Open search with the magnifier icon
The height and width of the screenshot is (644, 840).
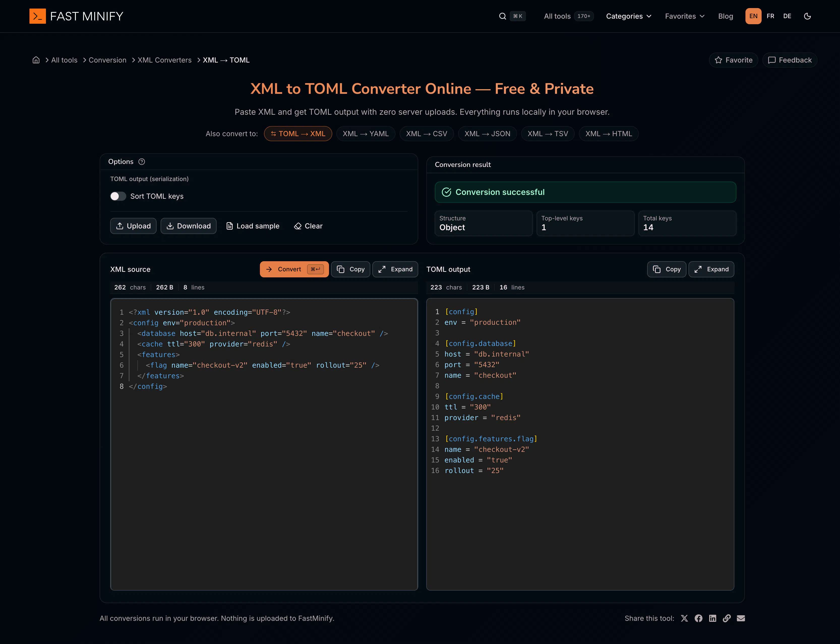click(502, 16)
